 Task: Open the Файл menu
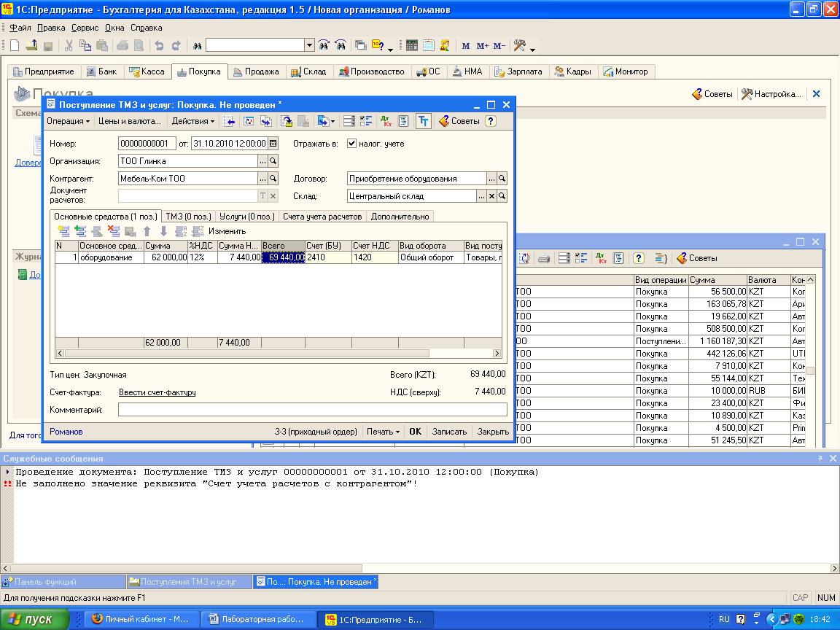tap(20, 28)
